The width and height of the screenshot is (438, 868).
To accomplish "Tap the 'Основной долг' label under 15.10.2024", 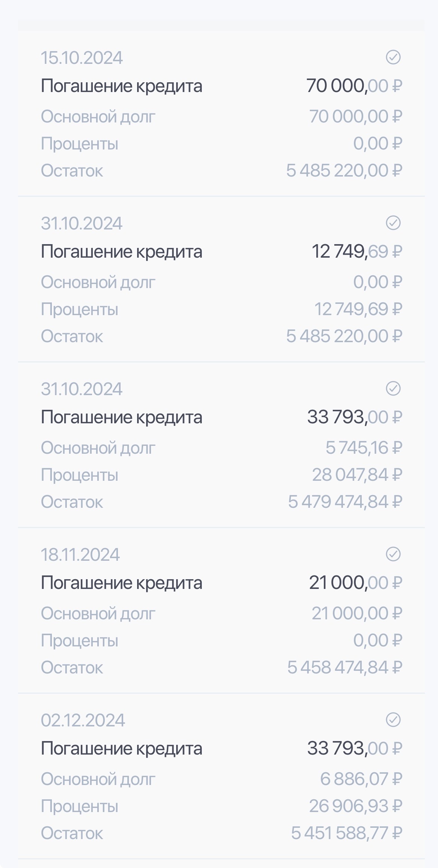I will (x=98, y=117).
